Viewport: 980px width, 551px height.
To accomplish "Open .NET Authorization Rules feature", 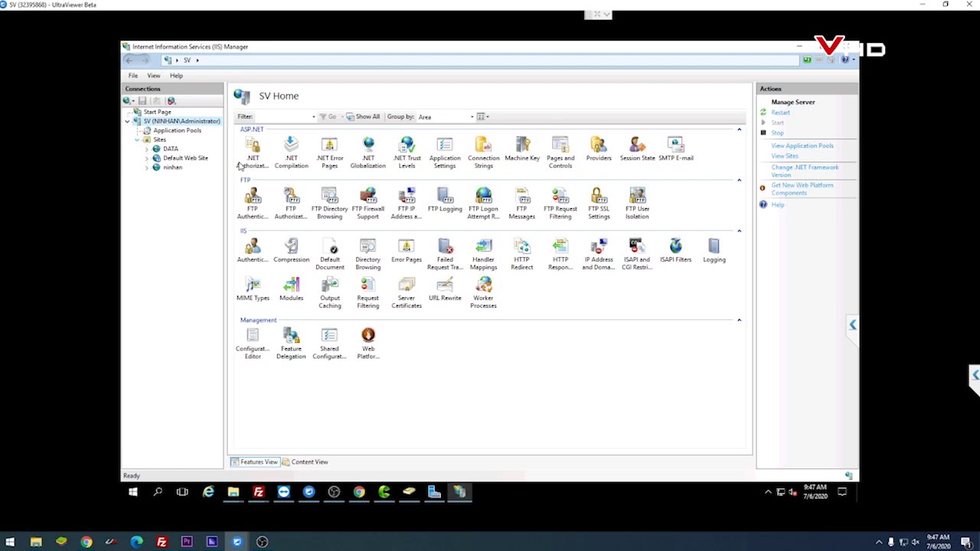I will coord(253,152).
